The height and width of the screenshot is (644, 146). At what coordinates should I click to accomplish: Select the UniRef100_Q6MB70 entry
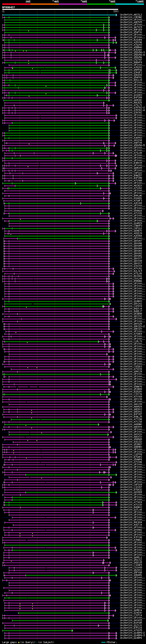coord(131,231)
